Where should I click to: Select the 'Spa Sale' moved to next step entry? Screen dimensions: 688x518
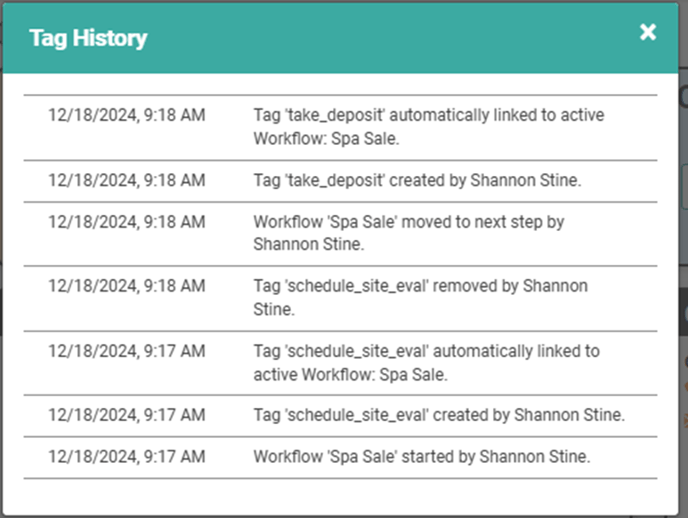(340, 234)
